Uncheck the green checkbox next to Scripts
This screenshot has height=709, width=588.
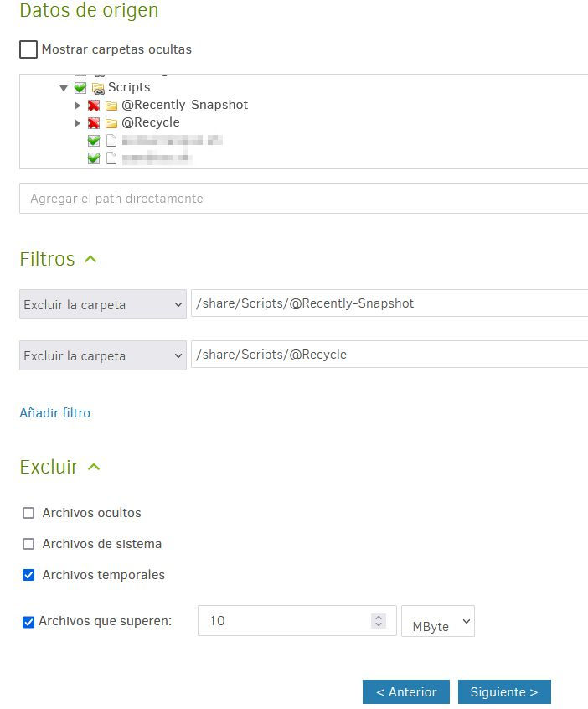[80, 88]
